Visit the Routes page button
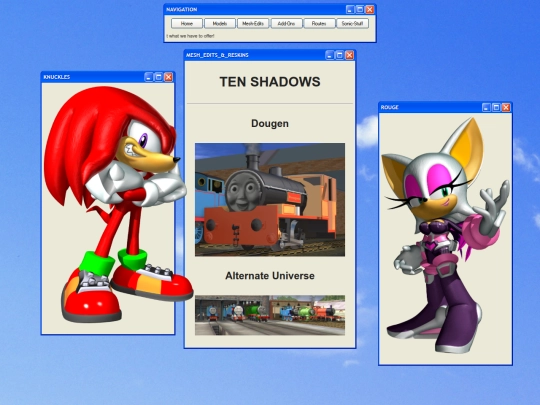 tap(319, 23)
